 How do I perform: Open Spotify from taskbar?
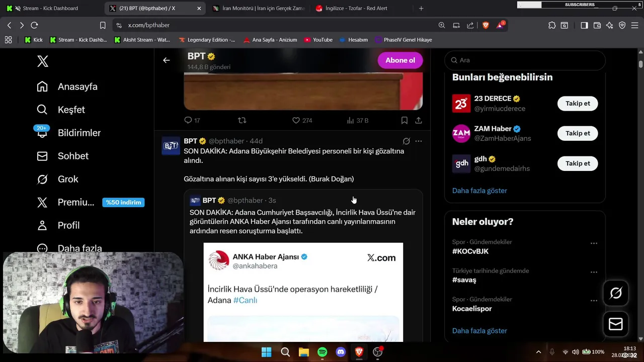click(323, 352)
